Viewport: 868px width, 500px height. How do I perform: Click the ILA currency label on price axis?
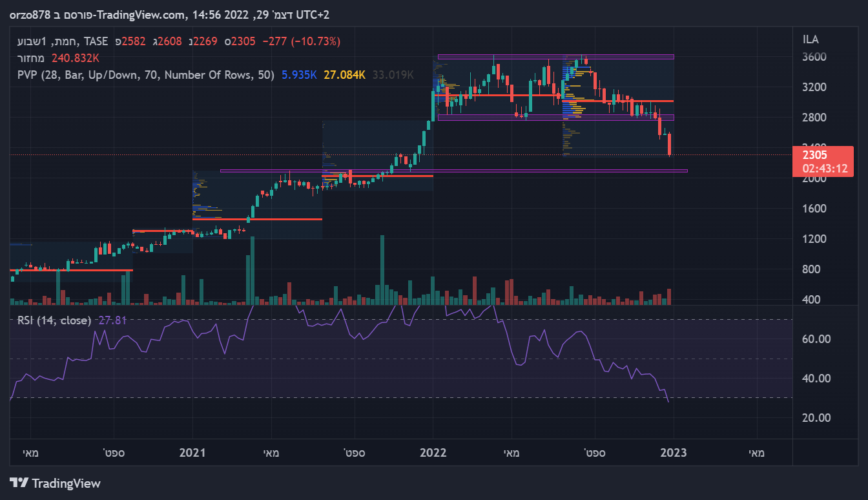point(810,40)
